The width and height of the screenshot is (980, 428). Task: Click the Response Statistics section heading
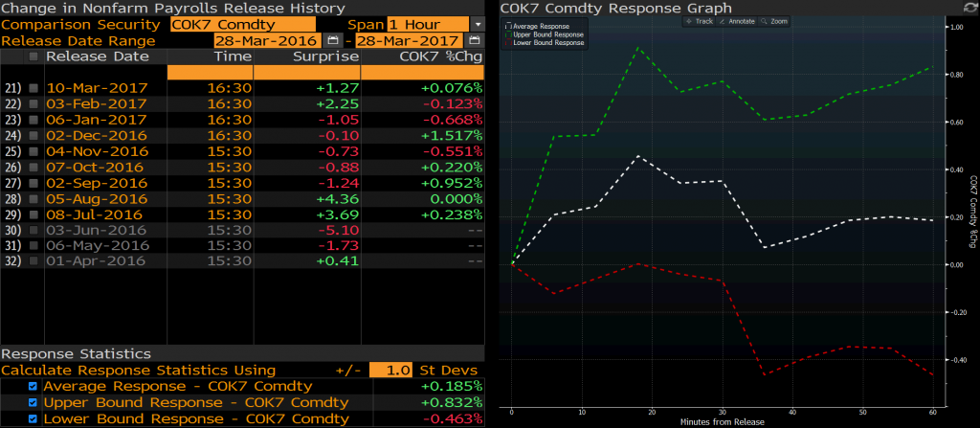(x=76, y=354)
